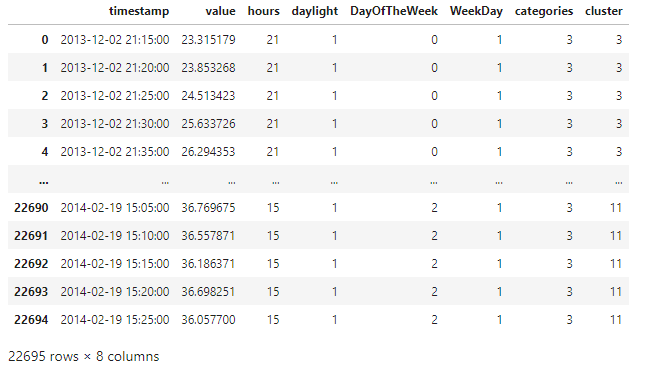
Task: Select the WeekDay column header
Action: [x=476, y=11]
